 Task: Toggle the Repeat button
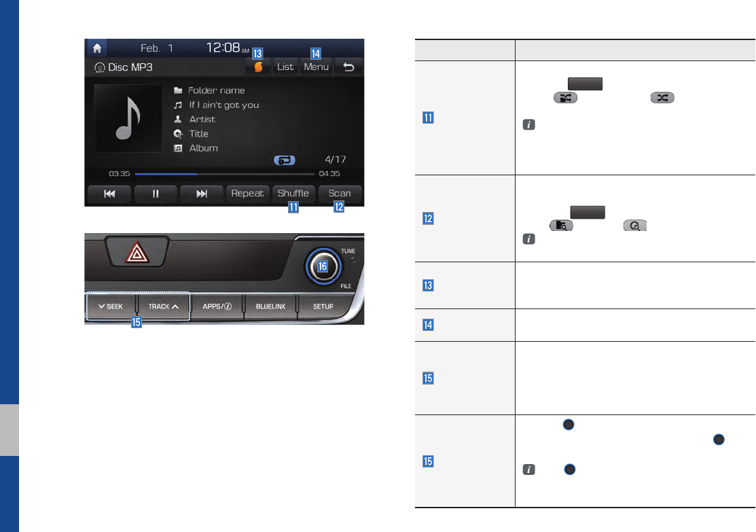tap(247, 194)
